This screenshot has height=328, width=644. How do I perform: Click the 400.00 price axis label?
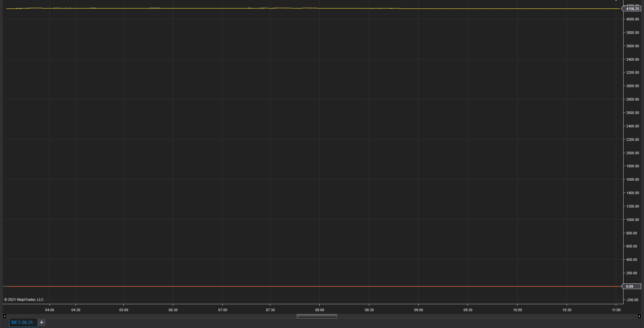click(631, 260)
